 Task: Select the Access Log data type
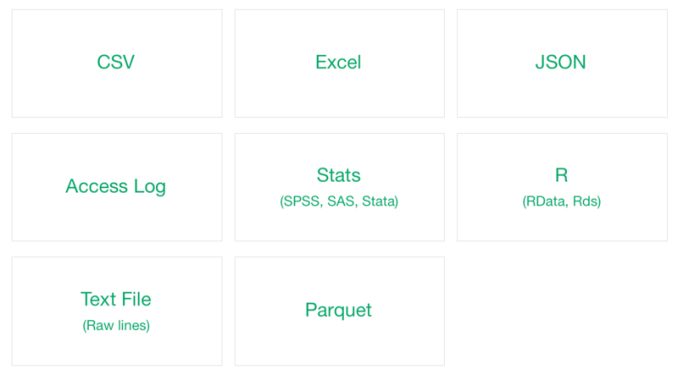(117, 187)
